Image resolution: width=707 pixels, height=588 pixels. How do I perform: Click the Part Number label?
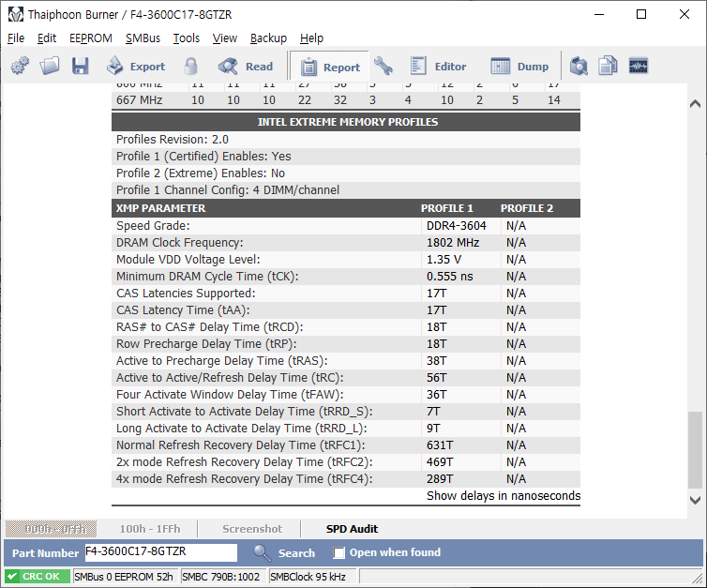point(45,552)
